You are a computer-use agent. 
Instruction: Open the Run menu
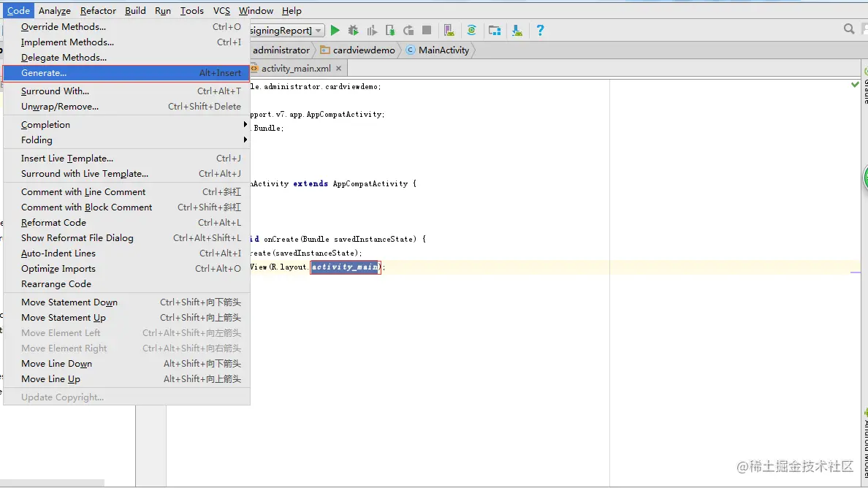163,10
